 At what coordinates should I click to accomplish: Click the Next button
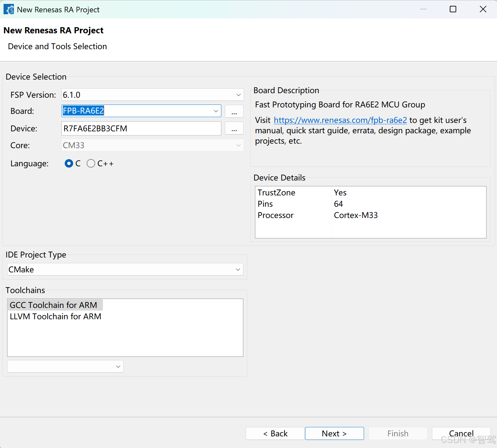(335, 433)
